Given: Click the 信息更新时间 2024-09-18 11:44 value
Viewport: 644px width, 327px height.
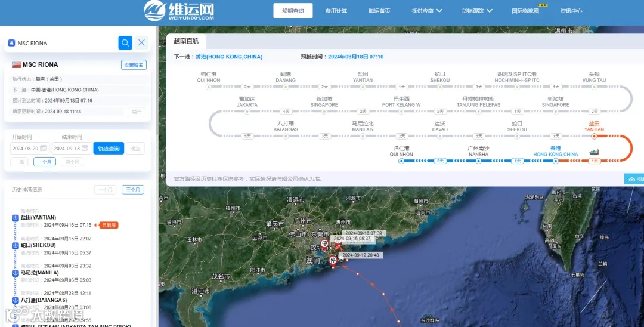Looking at the screenshot, I should click(63, 112).
